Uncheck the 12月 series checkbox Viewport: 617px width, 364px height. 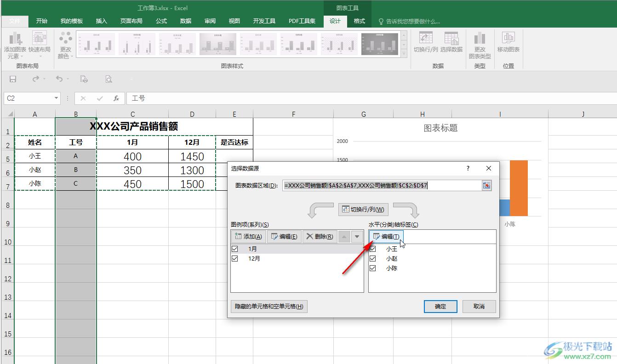tap(235, 258)
